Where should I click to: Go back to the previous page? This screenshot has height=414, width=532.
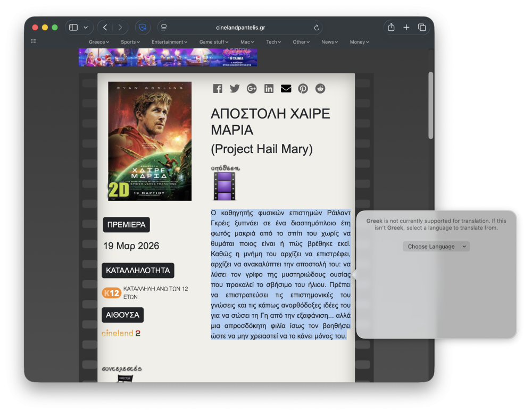point(105,28)
